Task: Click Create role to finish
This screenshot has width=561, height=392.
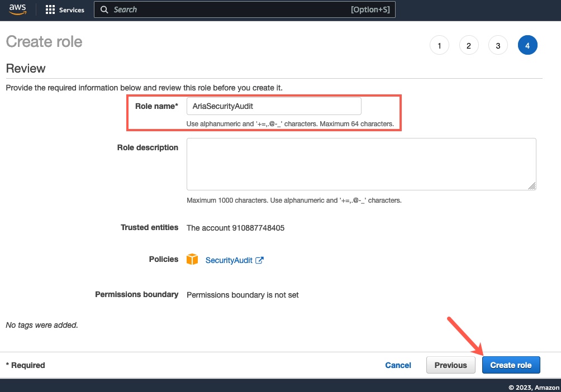Action: [x=511, y=365]
